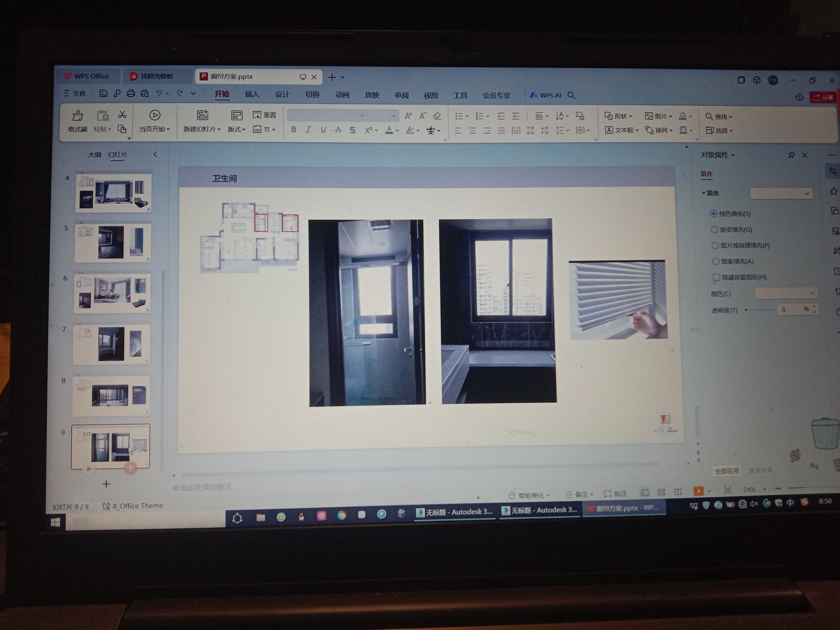Click the New Slide (新建幻灯片) icon
The height and width of the screenshot is (630, 840).
coord(202,115)
